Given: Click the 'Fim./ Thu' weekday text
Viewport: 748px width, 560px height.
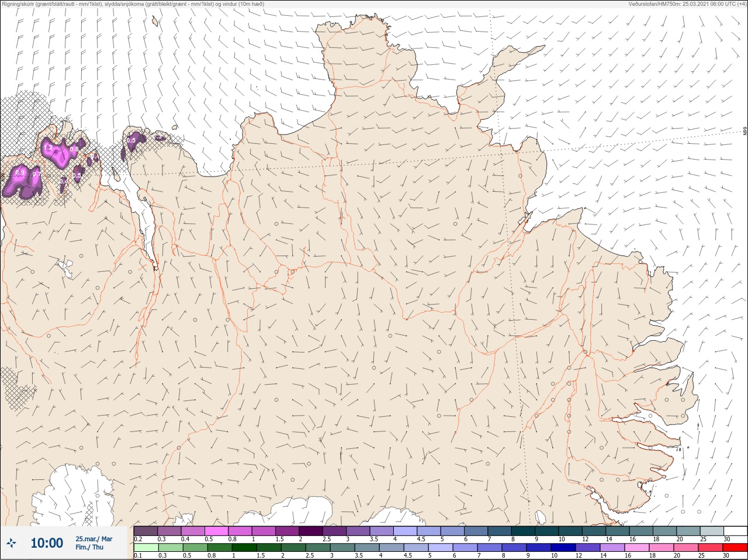Looking at the screenshot, I should coord(89,547).
